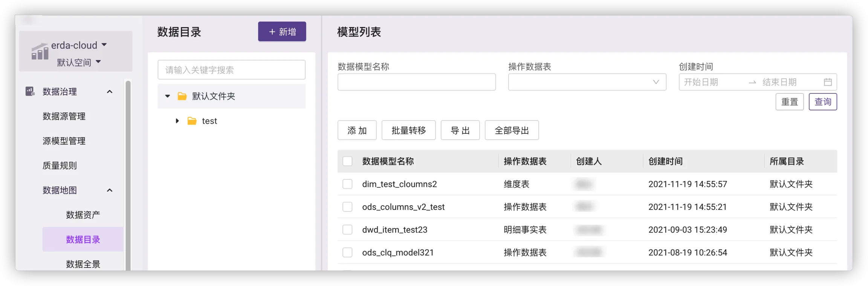Click the 默认文件夹 folder icon
The image size is (868, 286).
pyautogui.click(x=182, y=96)
